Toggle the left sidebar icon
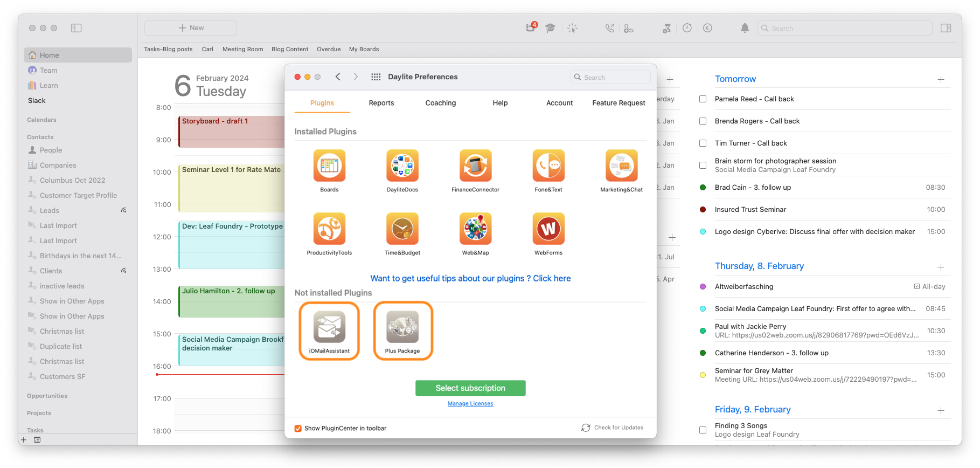Image resolution: width=980 pixels, height=468 pixels. pos(77,28)
